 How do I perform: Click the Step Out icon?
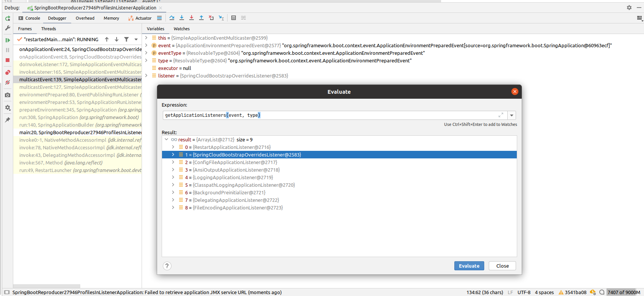click(201, 18)
